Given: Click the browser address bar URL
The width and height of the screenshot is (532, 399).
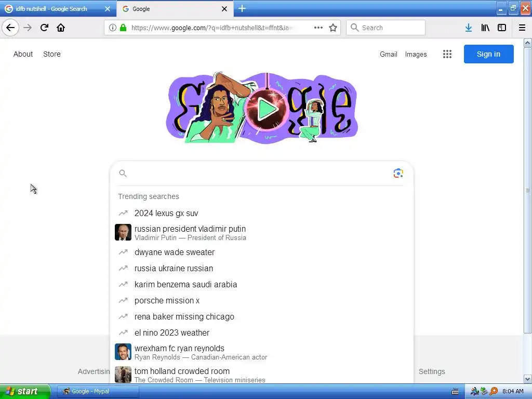Looking at the screenshot, I should click(212, 28).
